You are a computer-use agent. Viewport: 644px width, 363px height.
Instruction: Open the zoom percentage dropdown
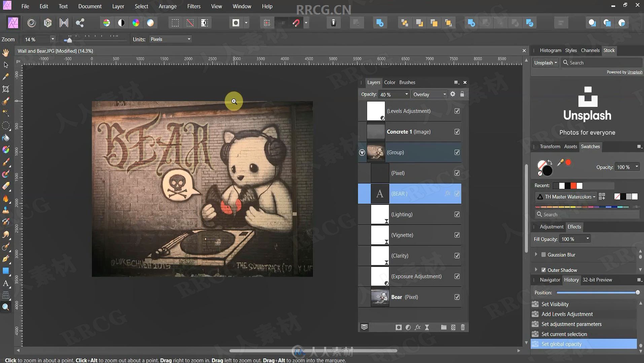(52, 39)
